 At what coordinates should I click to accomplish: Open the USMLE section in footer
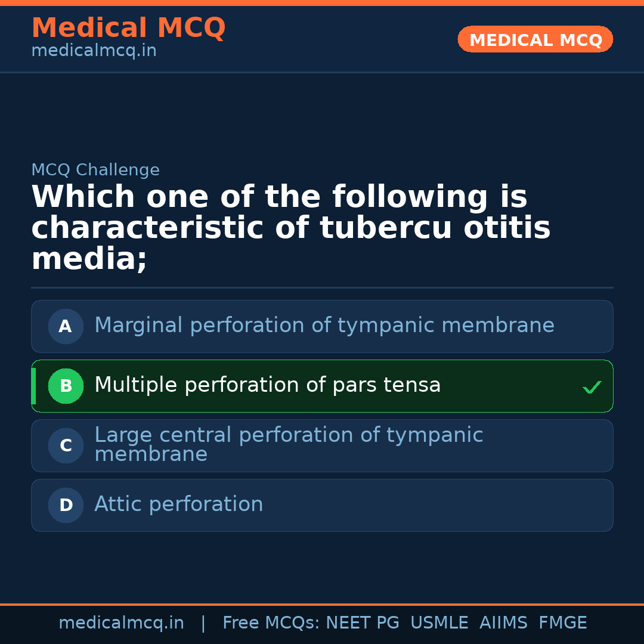coord(439,622)
